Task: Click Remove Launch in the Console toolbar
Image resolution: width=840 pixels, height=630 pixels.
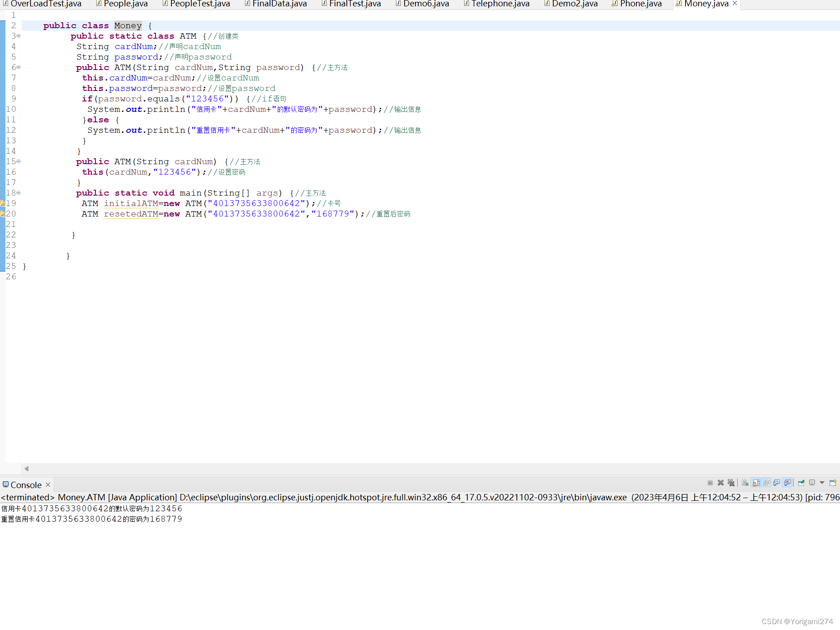Action: (720, 483)
